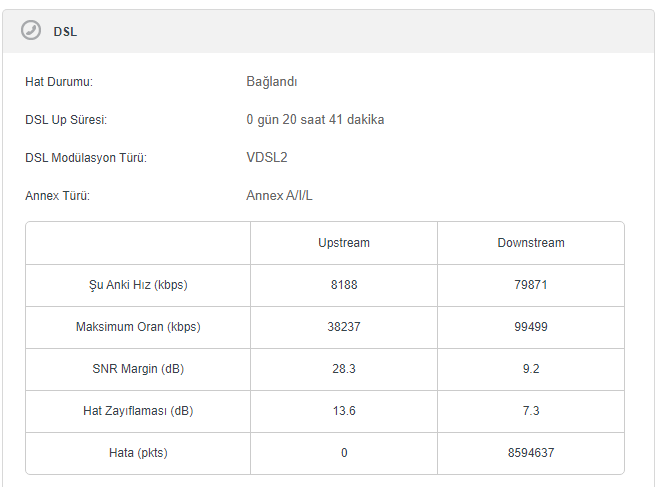The height and width of the screenshot is (487, 668).
Task: Click the Downstream column header
Action: pos(531,243)
